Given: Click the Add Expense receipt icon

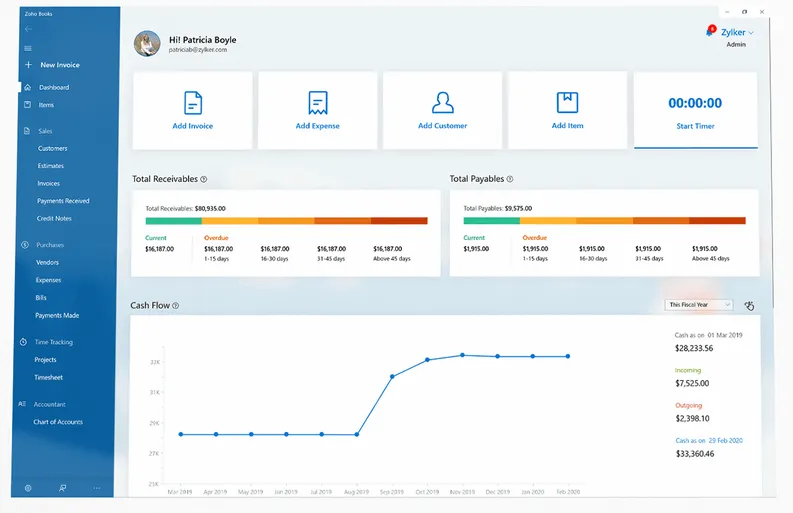Looking at the screenshot, I should tap(318, 103).
